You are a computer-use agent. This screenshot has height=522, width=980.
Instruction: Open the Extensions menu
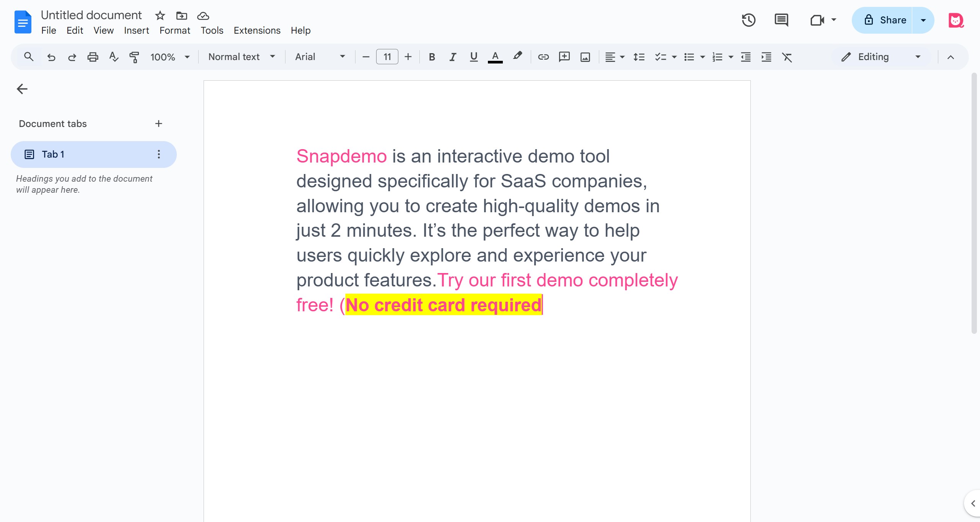[x=257, y=30]
